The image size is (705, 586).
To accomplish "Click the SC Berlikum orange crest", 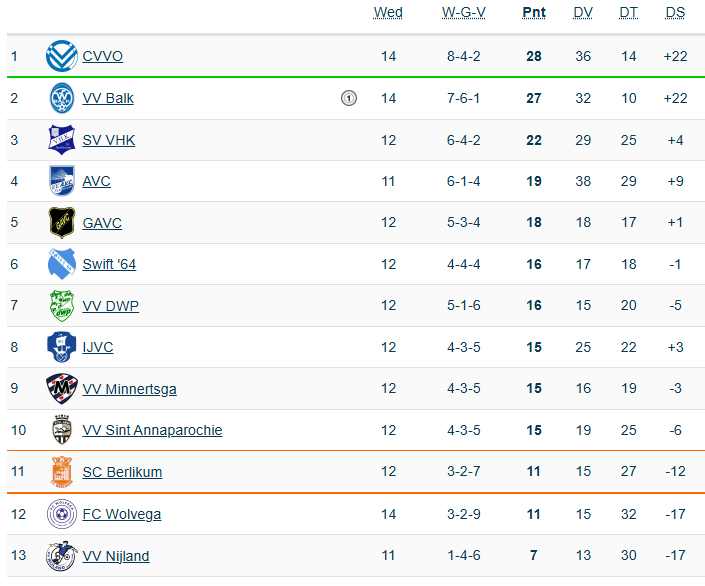I will 62,472.
